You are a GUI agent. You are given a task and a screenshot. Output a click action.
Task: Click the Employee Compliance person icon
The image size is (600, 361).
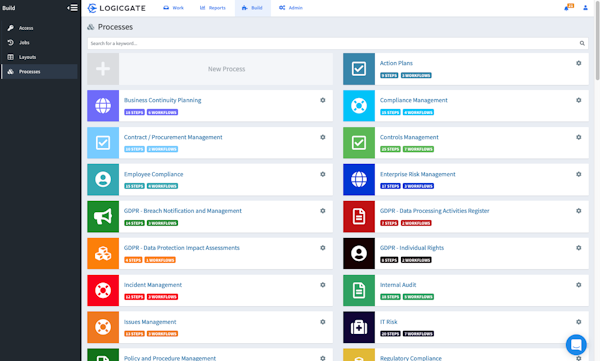(x=103, y=180)
